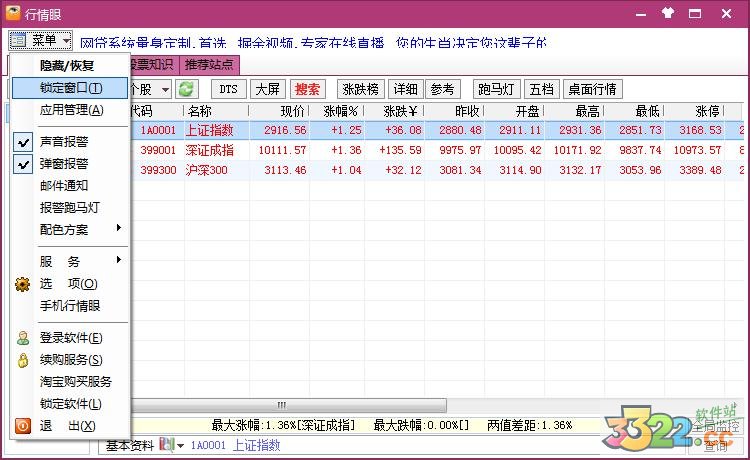This screenshot has width=750, height=460.
Task: Open the 桌面行情 button
Action: click(x=593, y=89)
